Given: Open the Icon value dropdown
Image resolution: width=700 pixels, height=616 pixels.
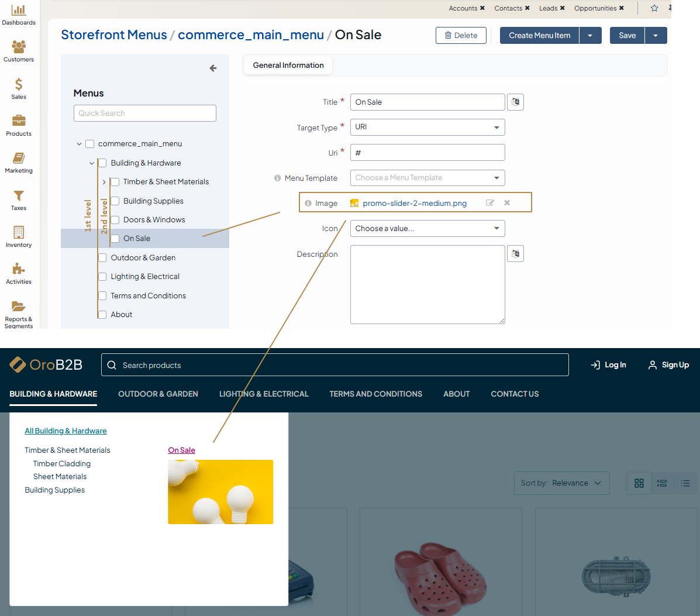Looking at the screenshot, I should (x=427, y=229).
